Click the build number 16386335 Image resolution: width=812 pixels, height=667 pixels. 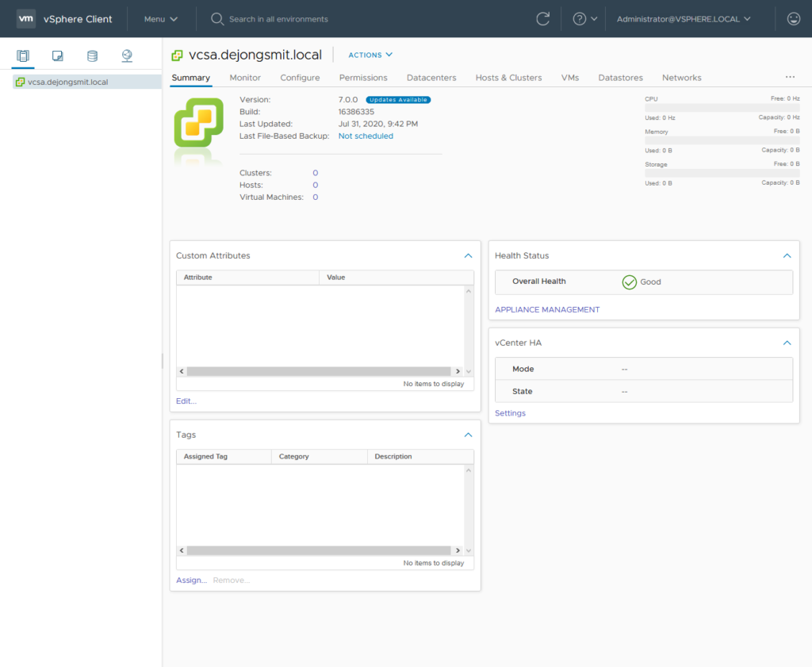click(x=356, y=112)
